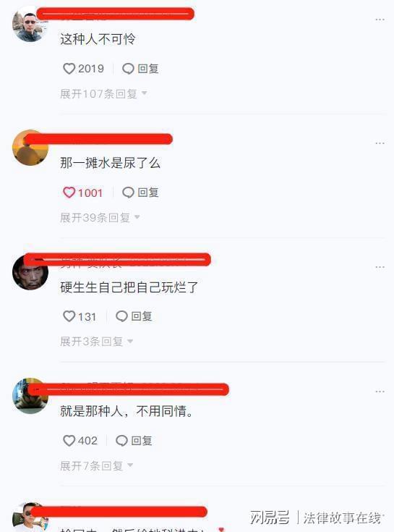Open more options for first comment
This screenshot has width=394, height=532.
pos(380,20)
